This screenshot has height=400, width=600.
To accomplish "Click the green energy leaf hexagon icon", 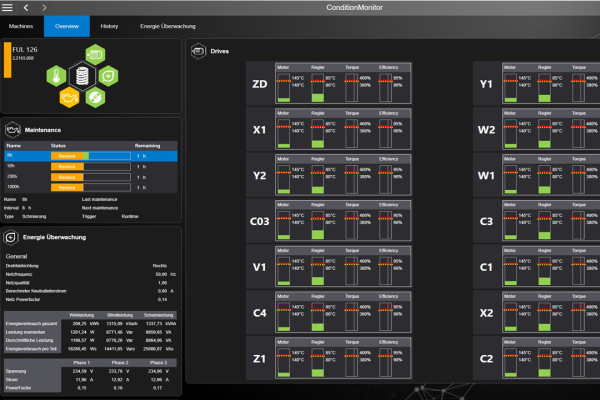I will [x=108, y=76].
